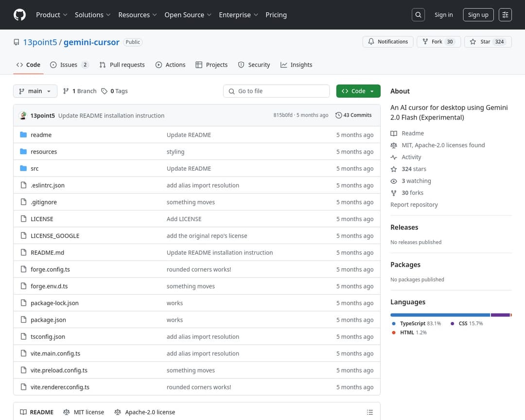Click the Sign up button
525x420 pixels.
click(x=478, y=15)
